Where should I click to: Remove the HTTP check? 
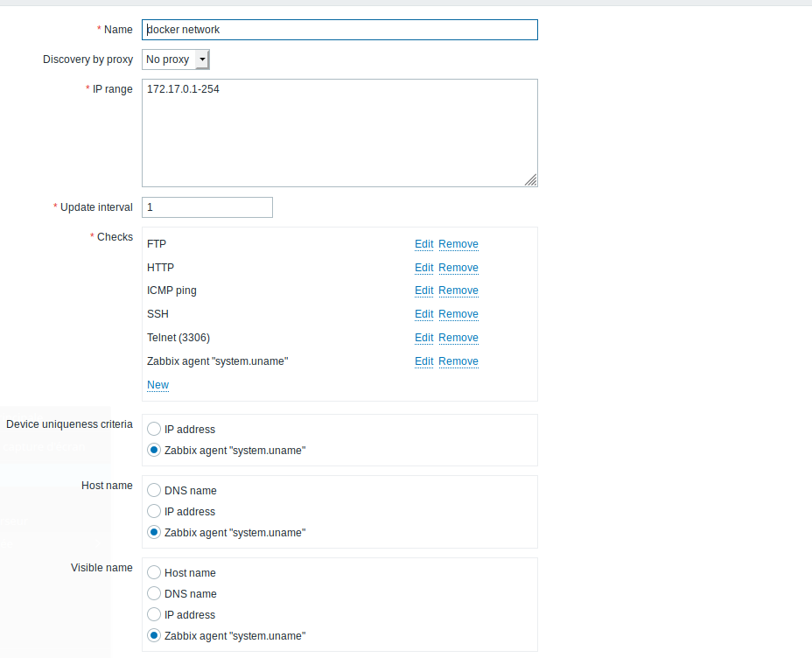[458, 267]
